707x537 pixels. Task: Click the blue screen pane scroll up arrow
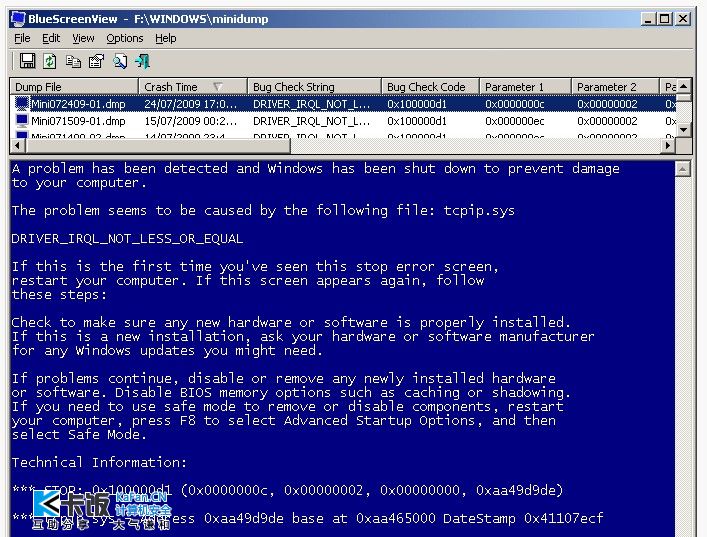pos(683,169)
